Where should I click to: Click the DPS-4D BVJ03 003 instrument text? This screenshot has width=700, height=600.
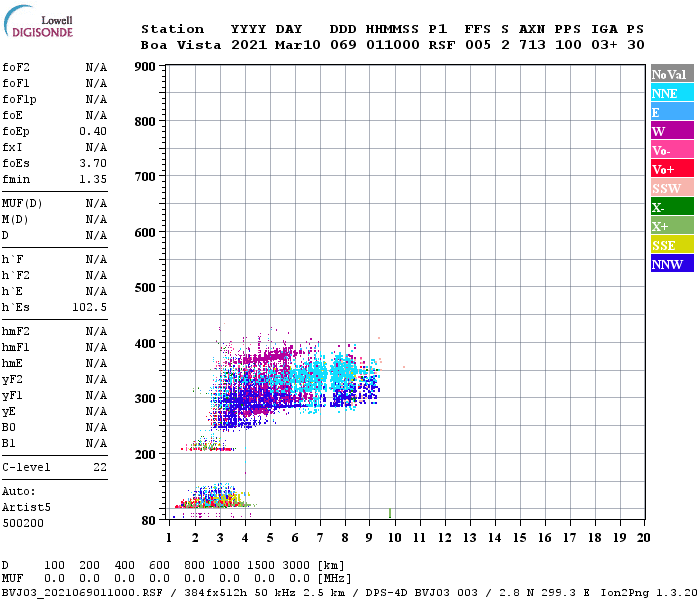(421, 593)
